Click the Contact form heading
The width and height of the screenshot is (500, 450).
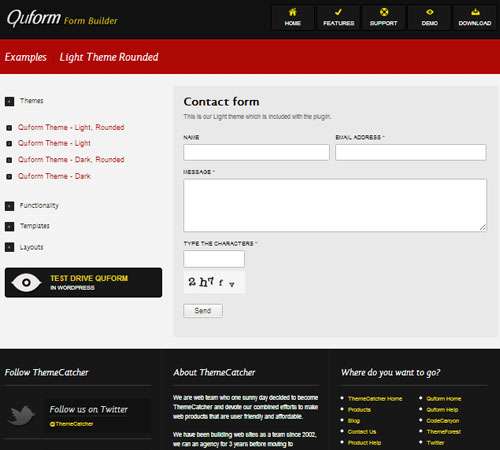pyautogui.click(x=221, y=102)
